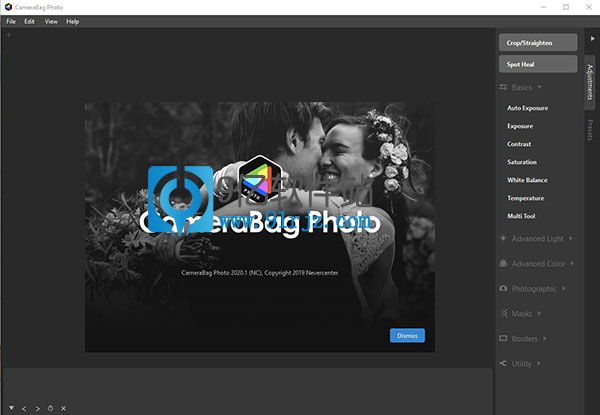
Task: Add the Contrast adjustment
Action: [x=519, y=144]
